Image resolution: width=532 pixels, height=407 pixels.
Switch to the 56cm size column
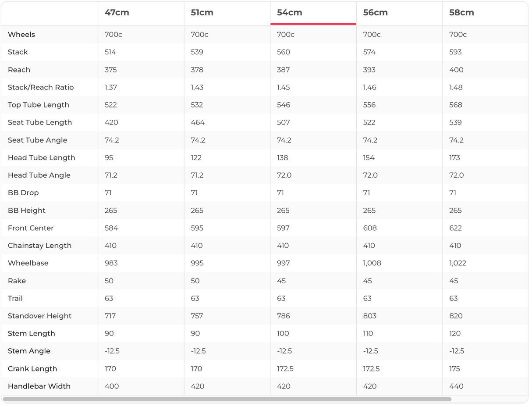375,13
